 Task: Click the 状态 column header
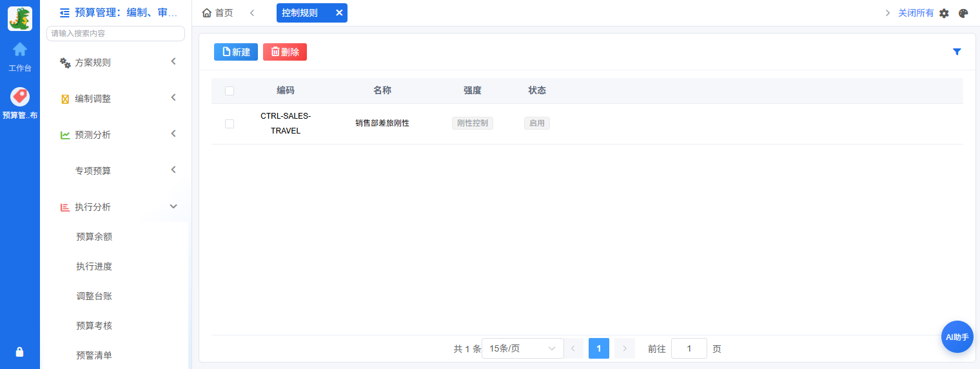[537, 91]
